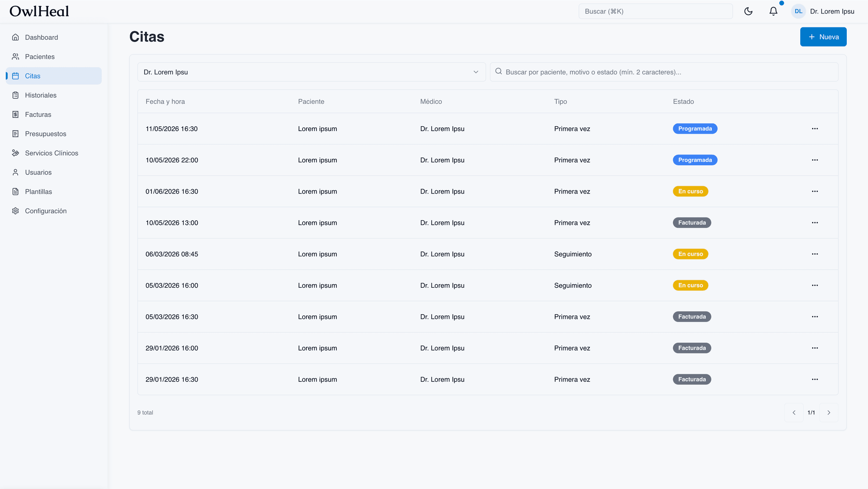
Task: Open Historiales in the sidebar
Action: pos(54,95)
